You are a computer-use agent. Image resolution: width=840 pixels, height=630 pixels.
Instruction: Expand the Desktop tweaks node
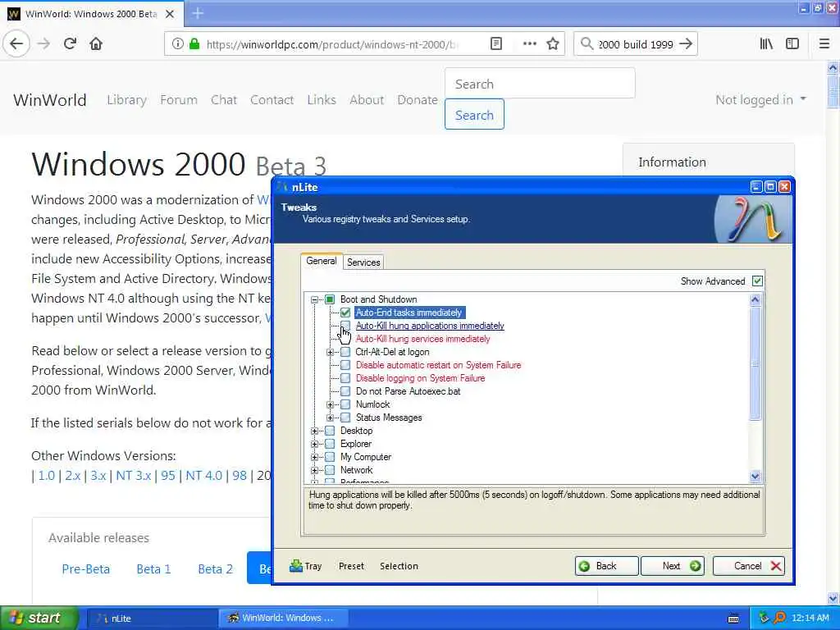[314, 431]
